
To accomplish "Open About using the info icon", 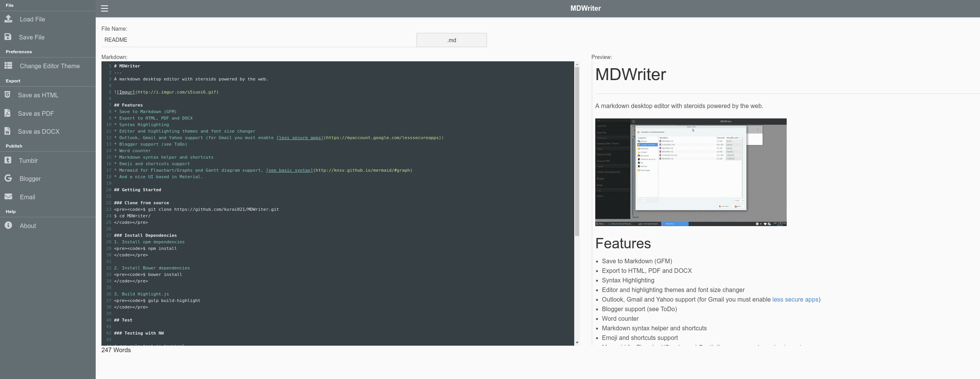I will click(8, 225).
